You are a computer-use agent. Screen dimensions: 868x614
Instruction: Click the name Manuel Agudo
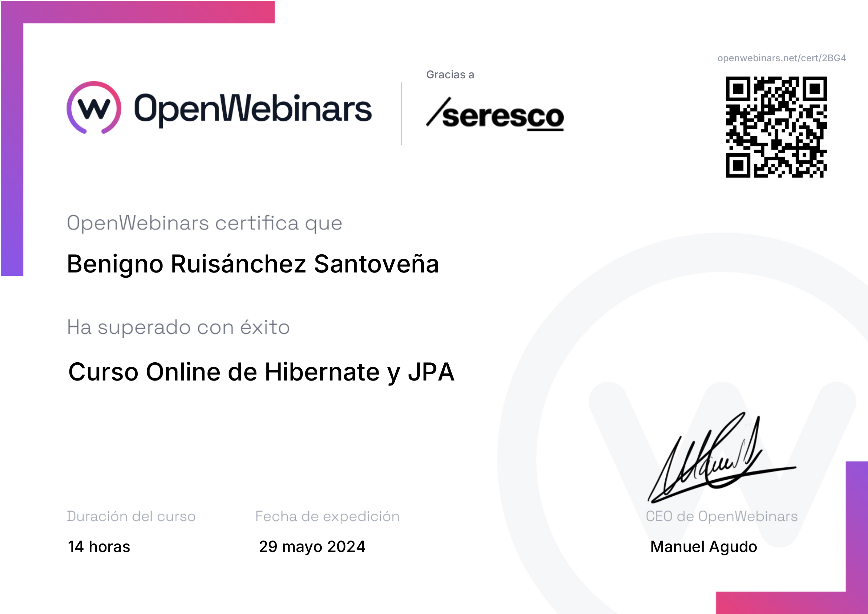click(x=703, y=547)
